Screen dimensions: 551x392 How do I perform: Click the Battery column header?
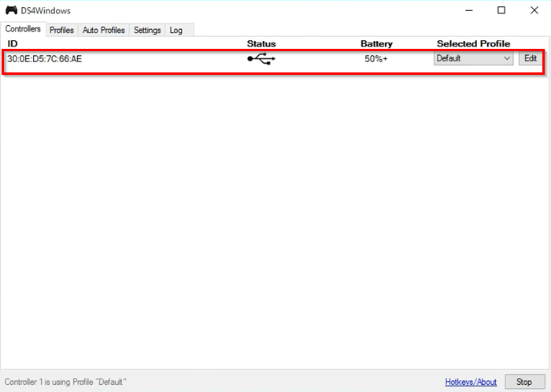(x=376, y=43)
